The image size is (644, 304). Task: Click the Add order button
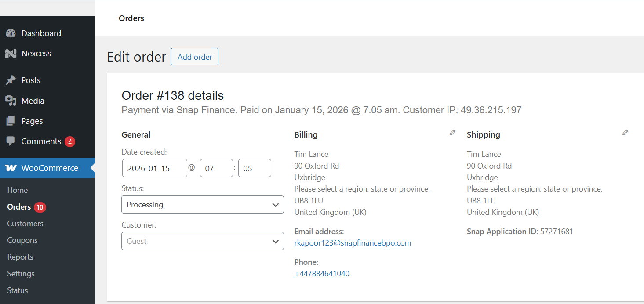194,57
